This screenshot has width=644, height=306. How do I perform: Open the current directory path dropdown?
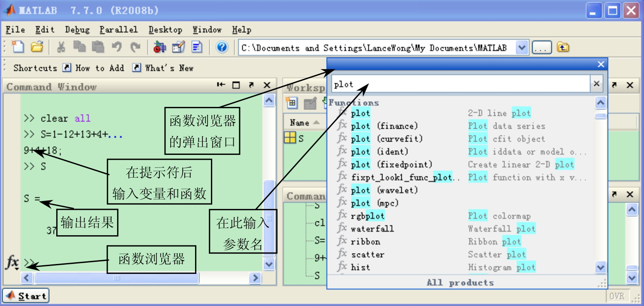pos(521,48)
